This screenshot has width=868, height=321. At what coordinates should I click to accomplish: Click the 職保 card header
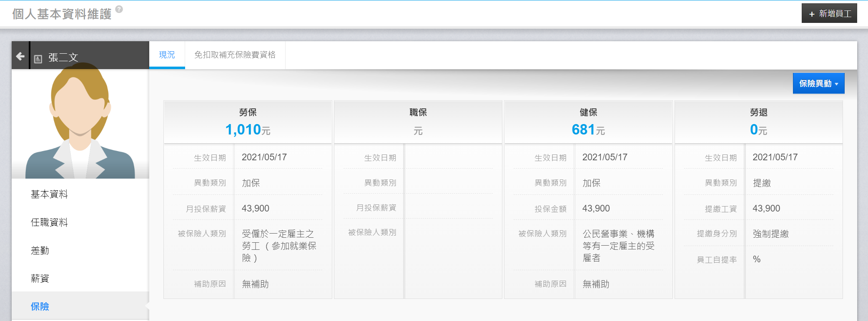click(x=418, y=122)
